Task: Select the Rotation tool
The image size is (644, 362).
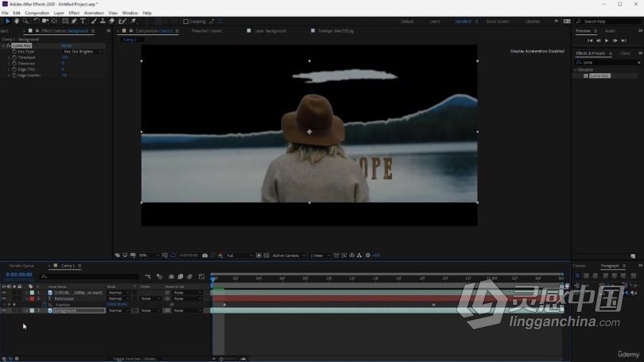Action: click(36, 21)
